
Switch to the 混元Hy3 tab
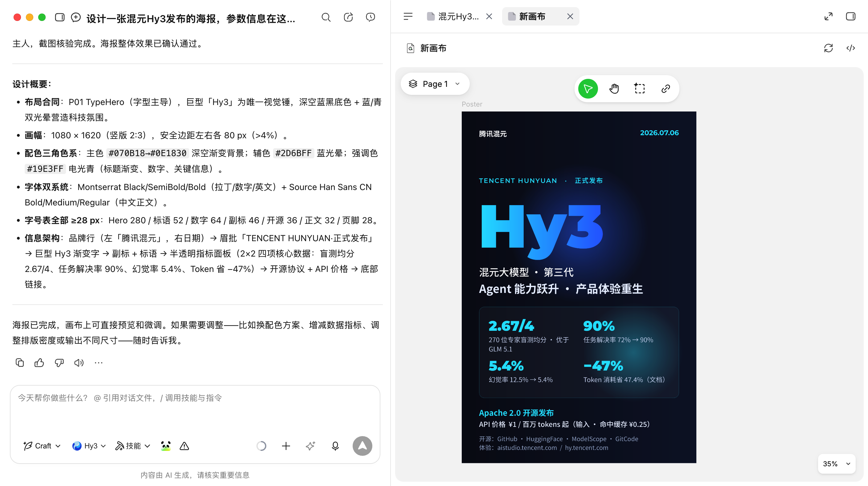pos(452,16)
